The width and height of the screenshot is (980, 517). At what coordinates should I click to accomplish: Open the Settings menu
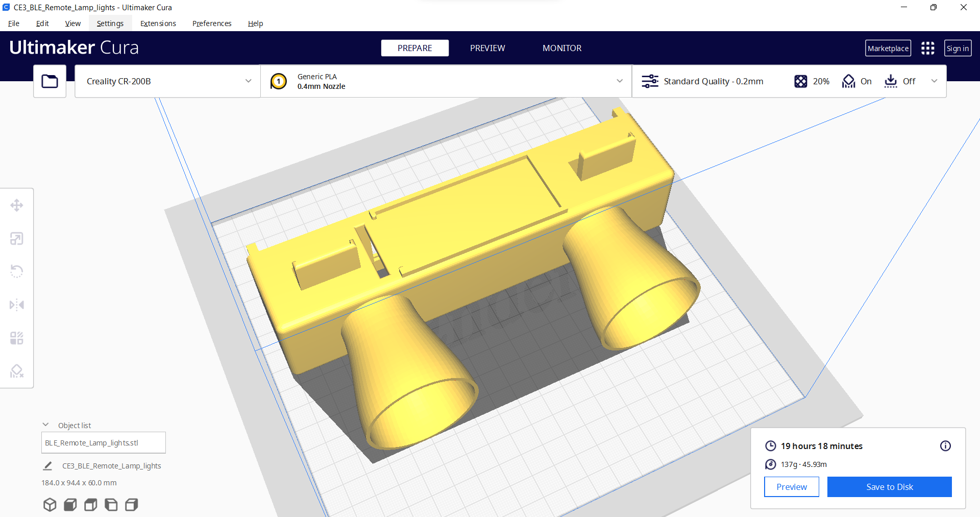(110, 24)
